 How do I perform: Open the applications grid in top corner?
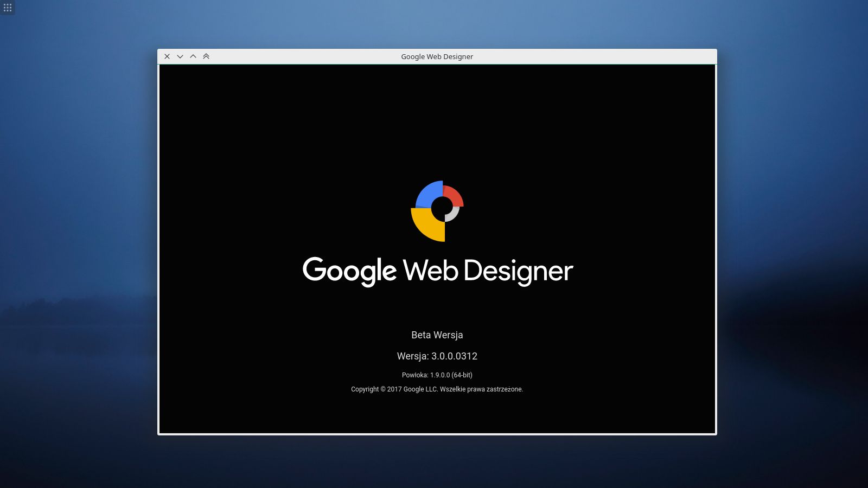pyautogui.click(x=8, y=8)
